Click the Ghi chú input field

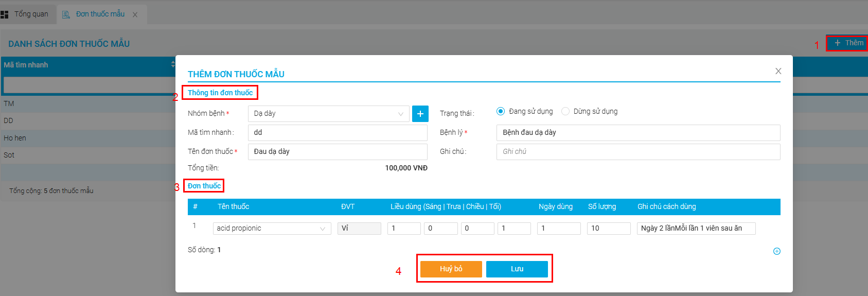point(638,152)
